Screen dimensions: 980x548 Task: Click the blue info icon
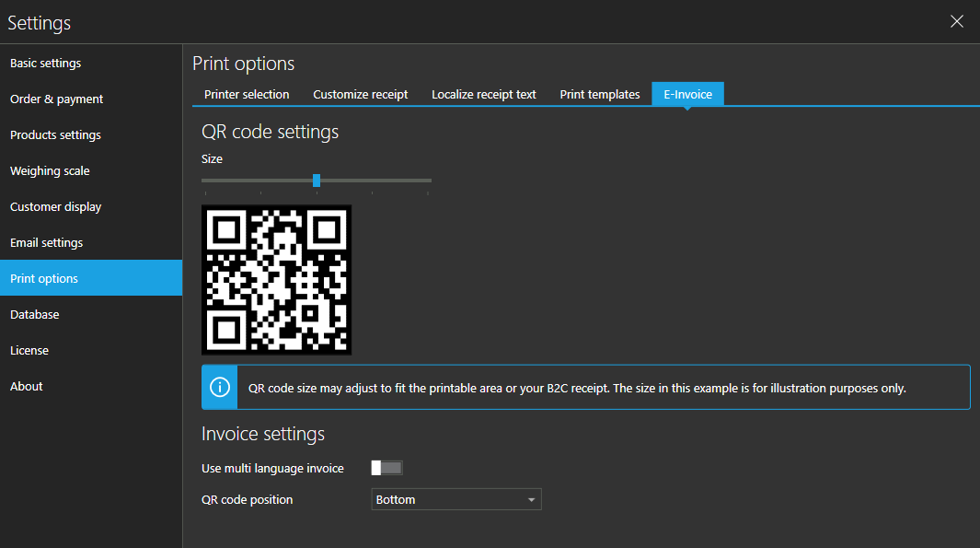pos(219,387)
